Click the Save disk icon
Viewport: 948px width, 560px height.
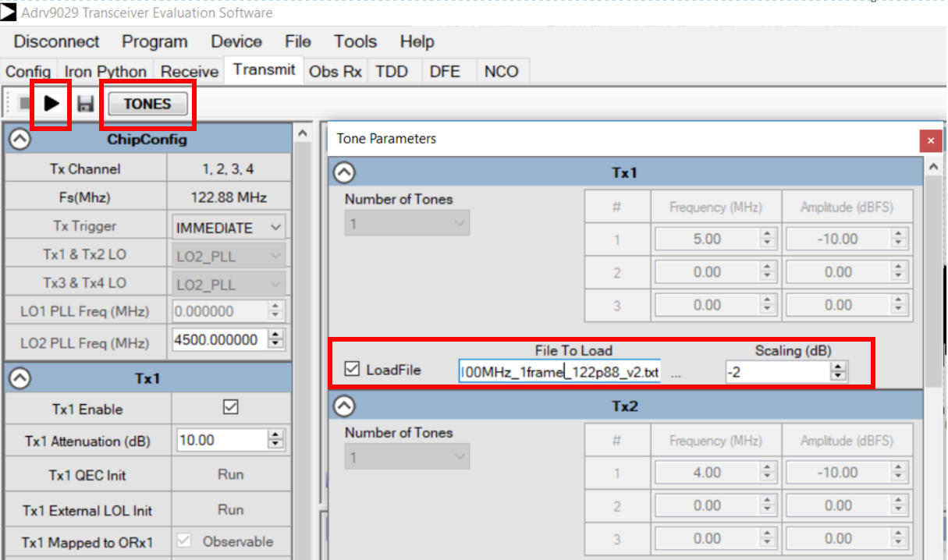pyautogui.click(x=86, y=104)
